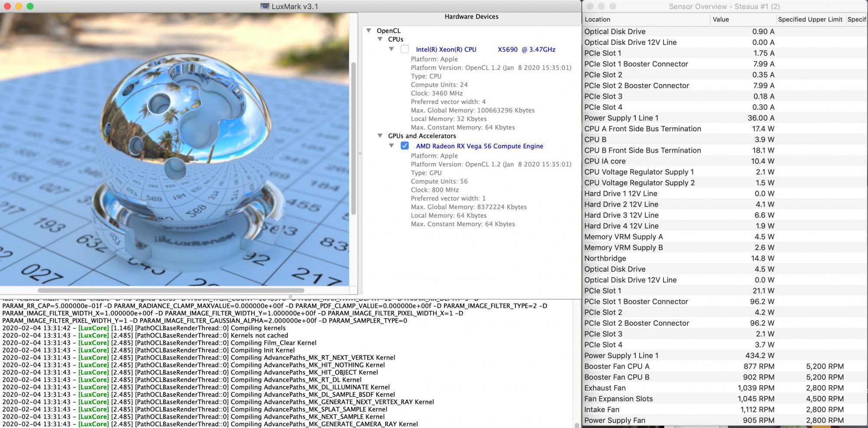The height and width of the screenshot is (428, 868).
Task: Collapse the AMD Radeon Vega 56 details
Action: 391,146
